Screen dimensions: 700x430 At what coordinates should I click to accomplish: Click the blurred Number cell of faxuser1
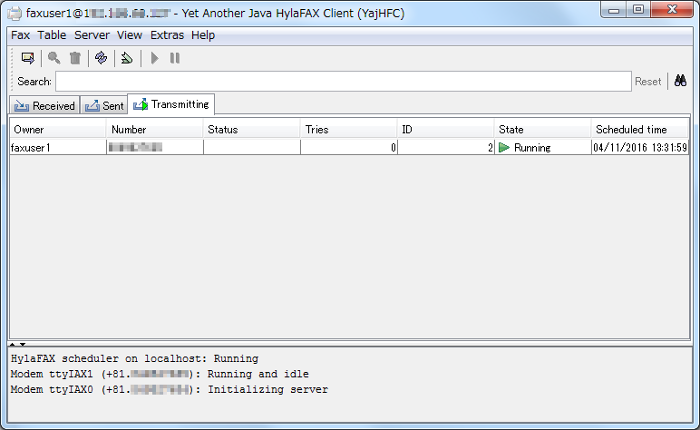155,147
